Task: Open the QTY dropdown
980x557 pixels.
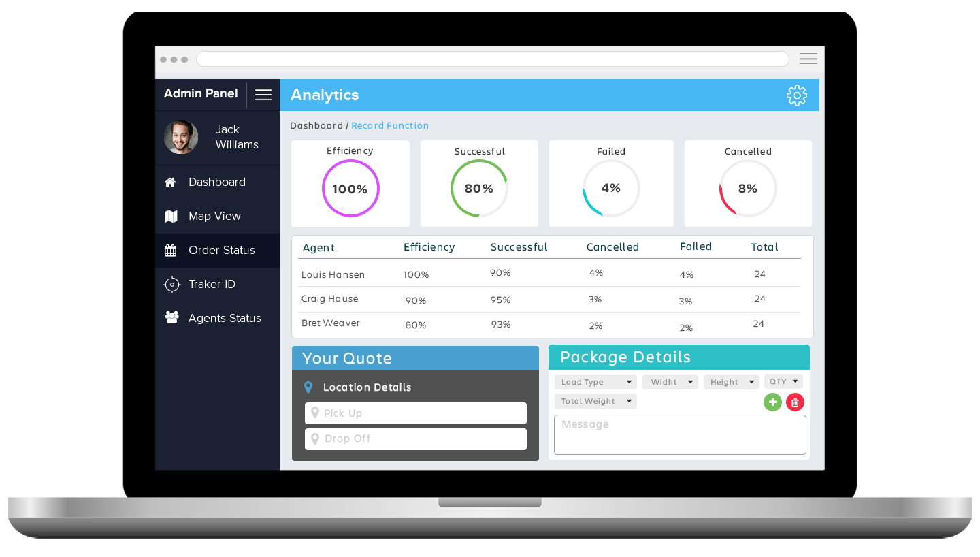Action: click(x=783, y=381)
